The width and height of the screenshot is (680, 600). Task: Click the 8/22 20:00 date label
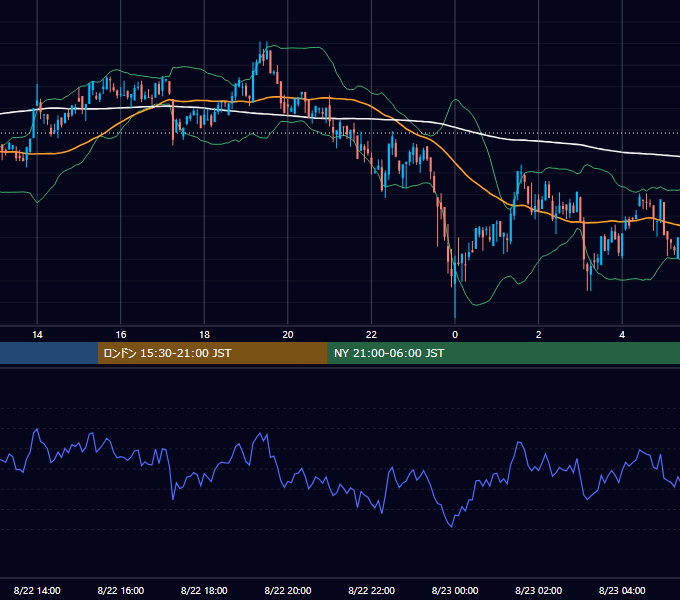pyautogui.click(x=288, y=590)
